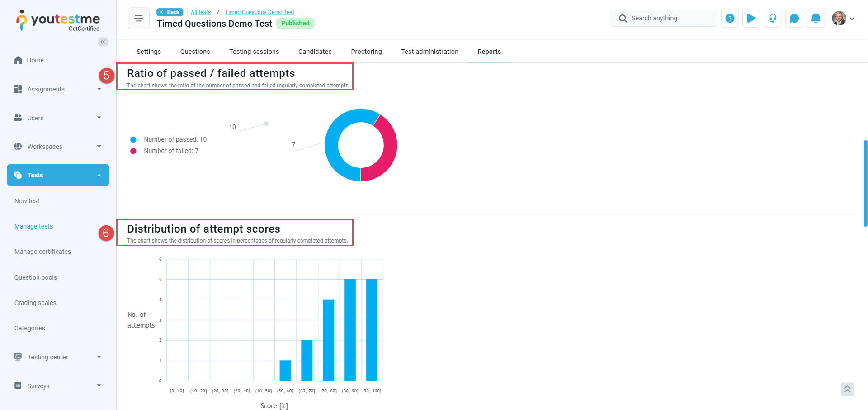This screenshot has width=868, height=410.
Task: Click the play video tutorials icon
Action: click(x=751, y=19)
